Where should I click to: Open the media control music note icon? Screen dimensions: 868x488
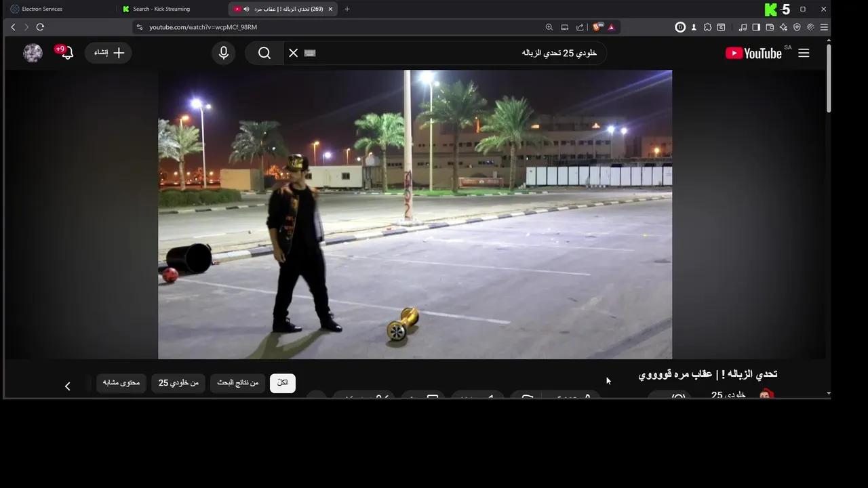[743, 27]
